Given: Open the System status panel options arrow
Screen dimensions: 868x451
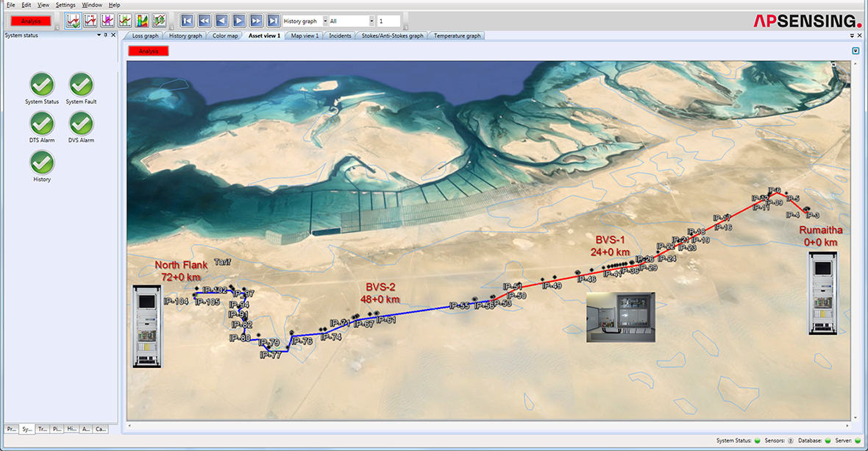Looking at the screenshot, I should click(99, 35).
